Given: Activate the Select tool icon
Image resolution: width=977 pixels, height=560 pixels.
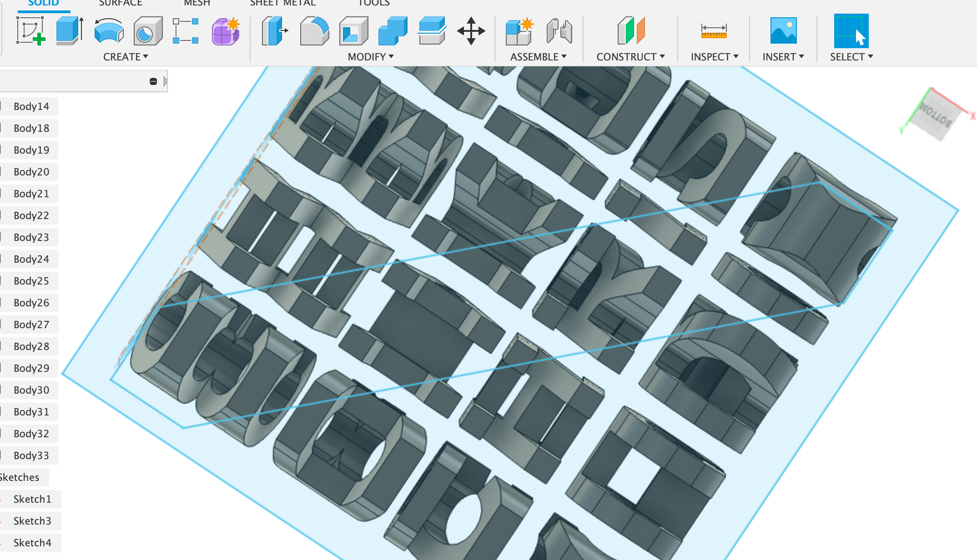Looking at the screenshot, I should tap(851, 31).
